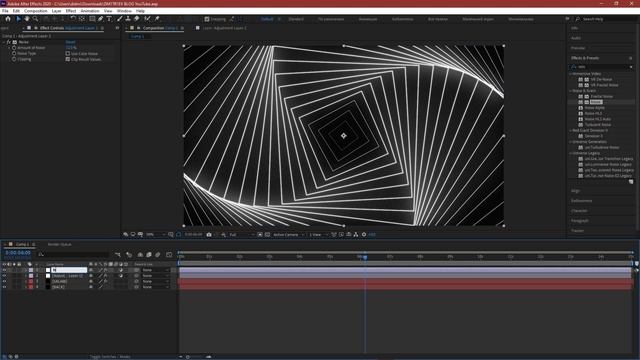Click the timeline layer search field

[73, 255]
